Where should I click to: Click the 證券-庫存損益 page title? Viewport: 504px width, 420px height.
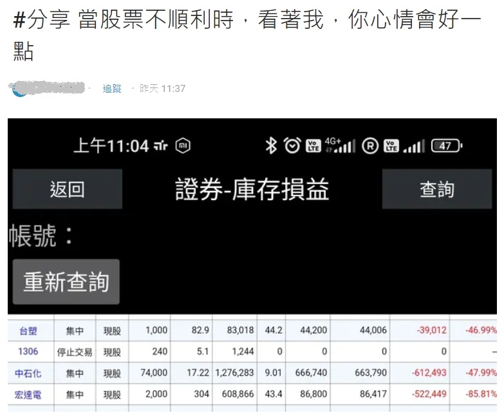pos(252,190)
